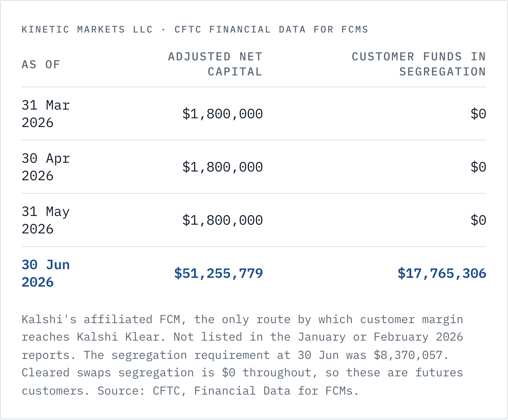
Task: Select 'CFTC Financial Data for FCMs' heading
Action: pyautogui.click(x=271, y=30)
